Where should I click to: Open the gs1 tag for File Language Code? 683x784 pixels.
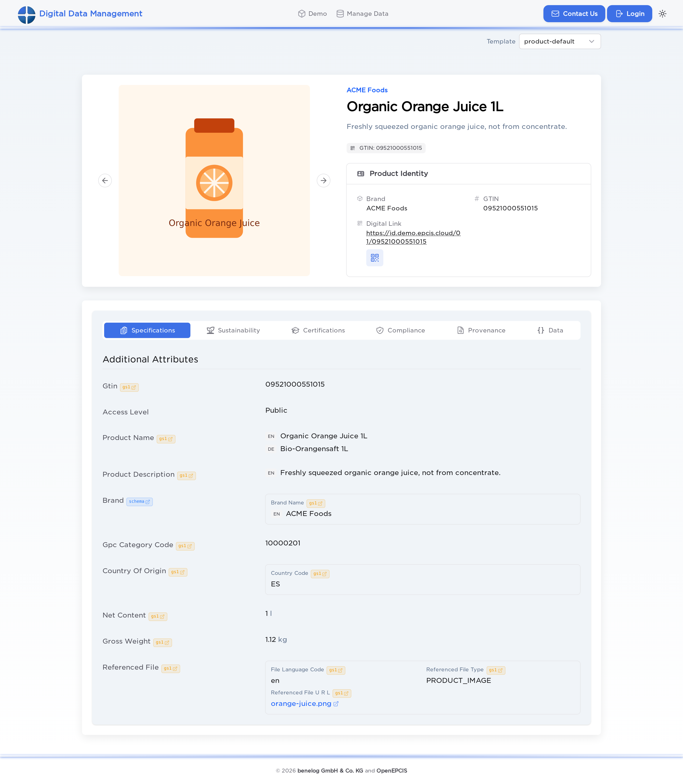[x=336, y=670]
